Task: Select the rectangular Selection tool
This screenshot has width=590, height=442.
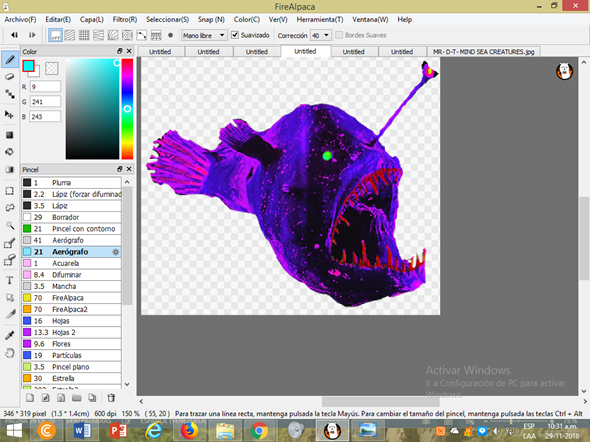Action: [10, 191]
